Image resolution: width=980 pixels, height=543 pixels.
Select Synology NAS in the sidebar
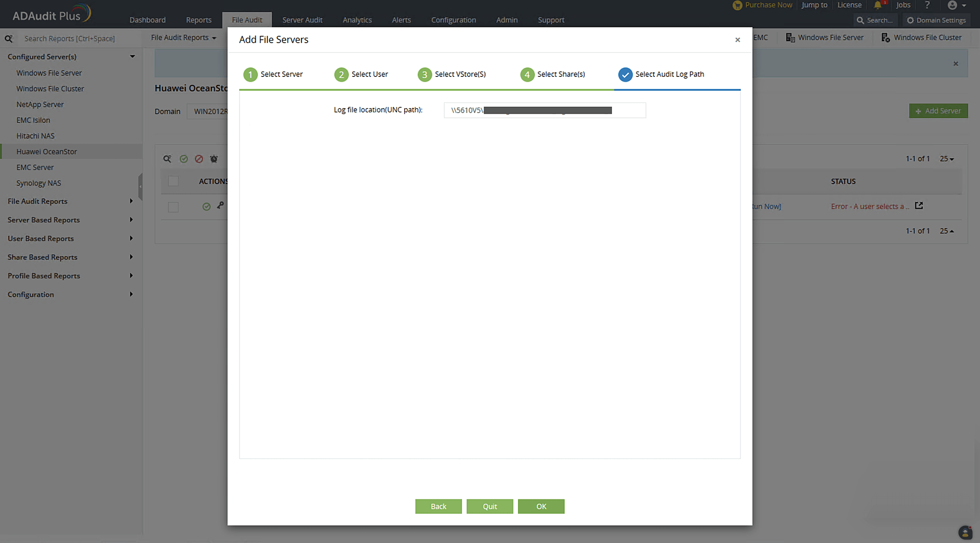tap(39, 183)
